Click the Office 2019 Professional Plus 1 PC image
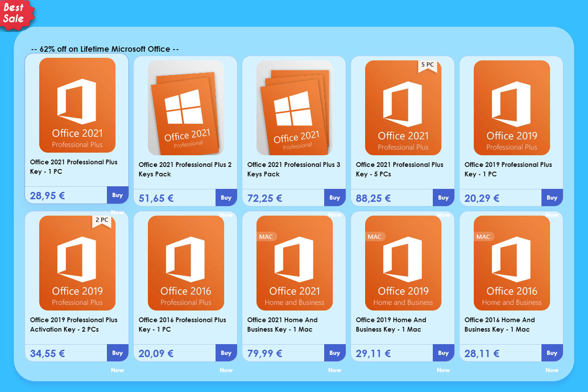This screenshot has width=588, height=392. coord(512,108)
